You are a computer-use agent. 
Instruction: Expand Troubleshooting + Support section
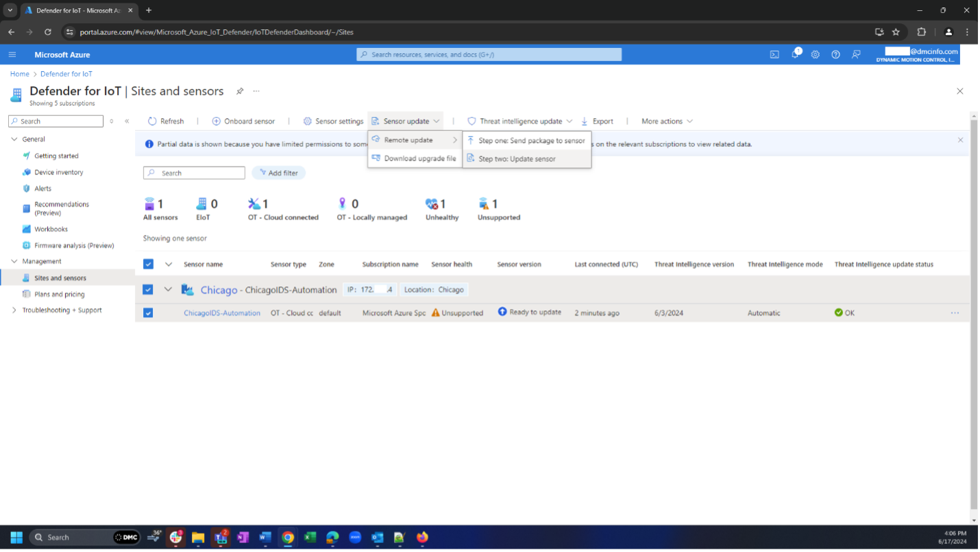coord(14,310)
